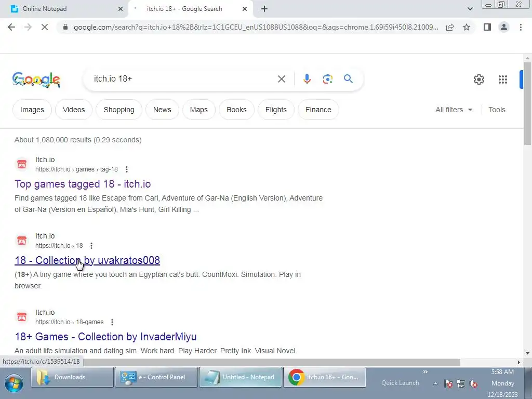Click the taskbar clock 5:58 AM
This screenshot has height=399, width=532.
(502, 372)
